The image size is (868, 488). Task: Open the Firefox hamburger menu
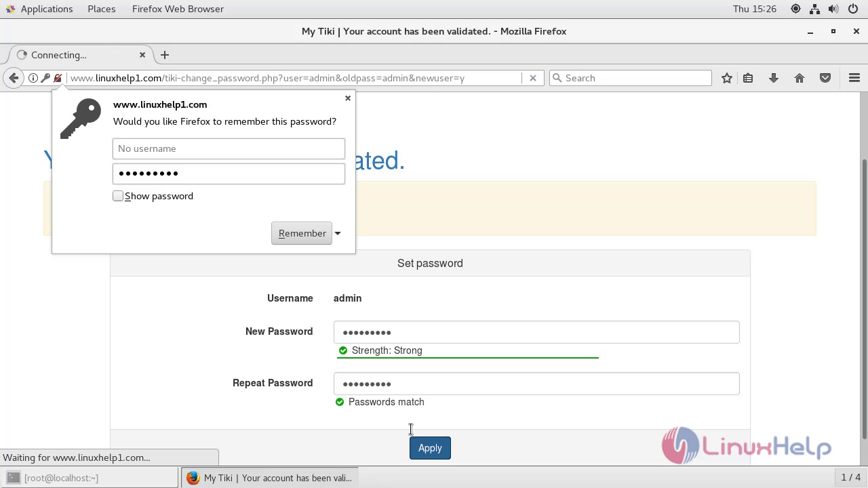click(854, 78)
